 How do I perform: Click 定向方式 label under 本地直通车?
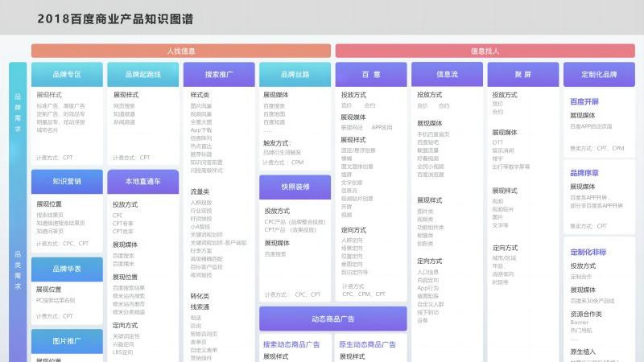pos(126,325)
